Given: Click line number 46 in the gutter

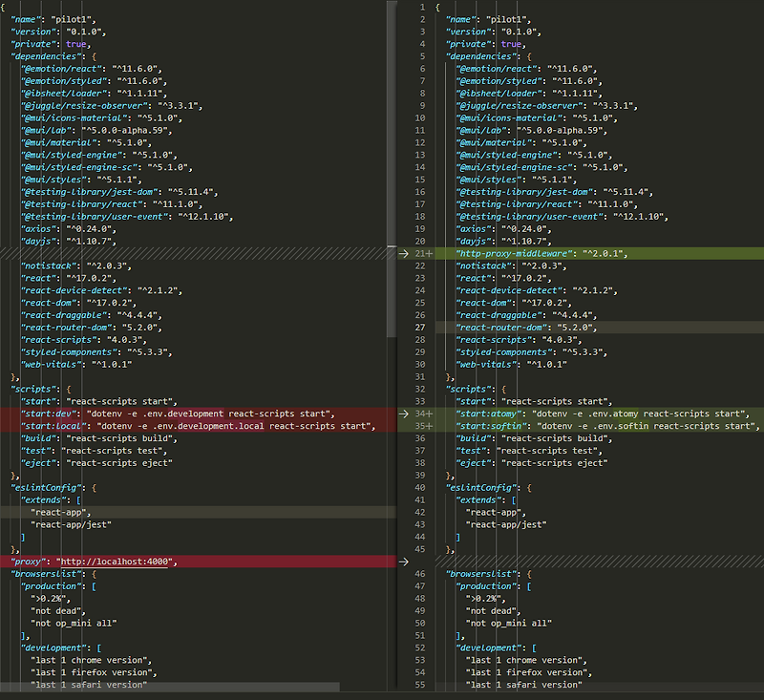Looking at the screenshot, I should (420, 574).
